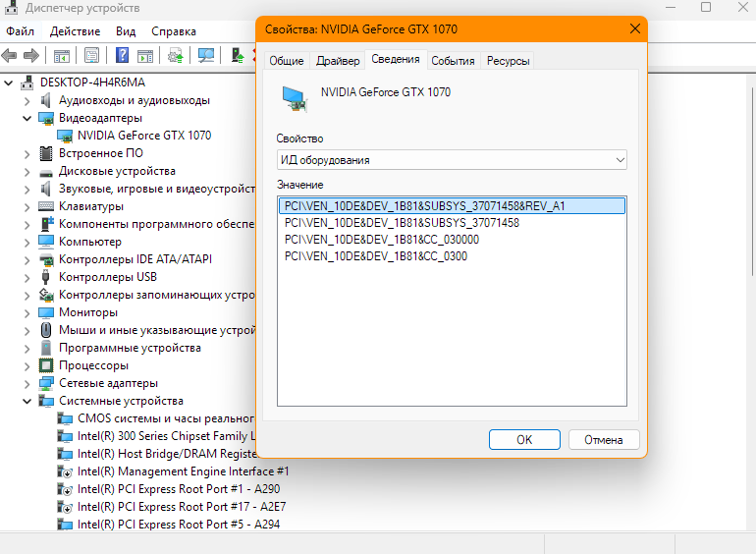Select hardware ID ending with REV_A1
The width and height of the screenshot is (756, 554).
click(x=452, y=206)
